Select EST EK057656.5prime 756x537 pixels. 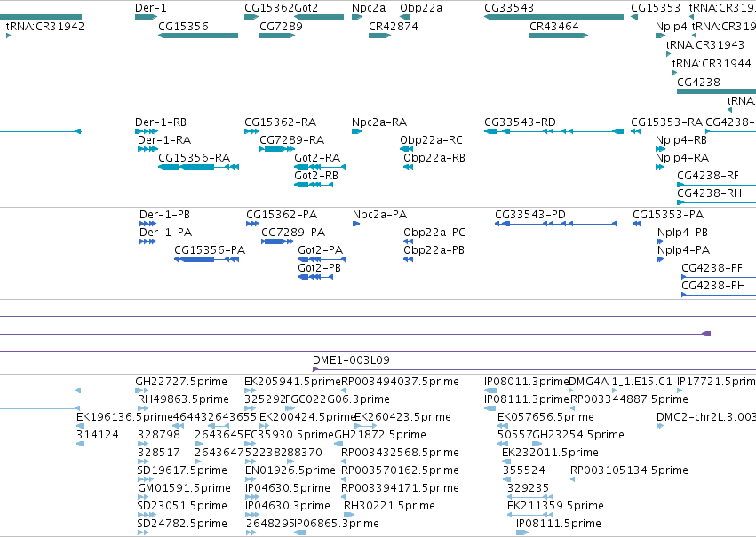tap(503, 426)
